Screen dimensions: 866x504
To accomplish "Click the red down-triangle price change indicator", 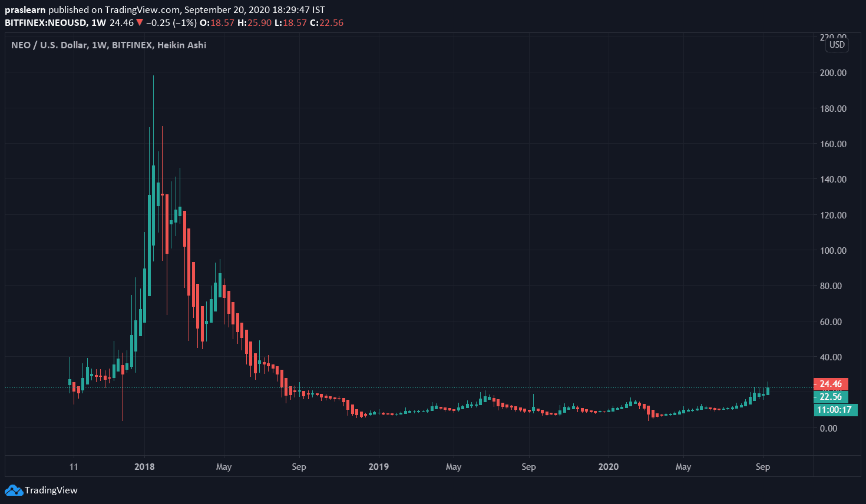I will tap(140, 23).
